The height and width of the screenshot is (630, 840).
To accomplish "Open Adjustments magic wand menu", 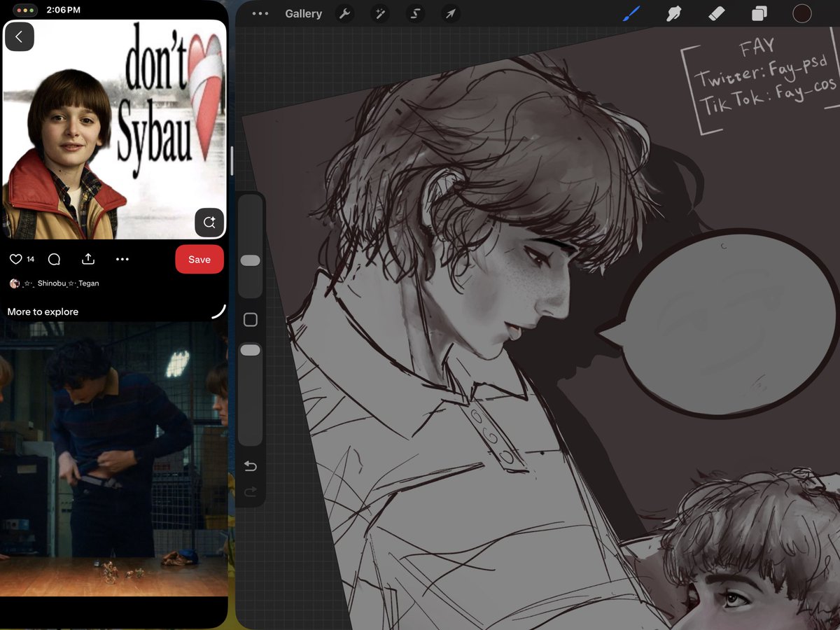I will (x=379, y=13).
